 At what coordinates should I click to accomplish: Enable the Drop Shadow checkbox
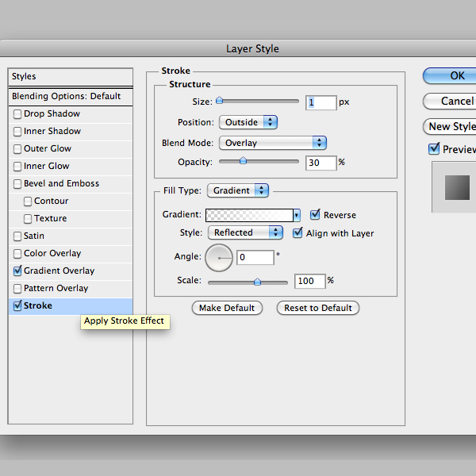tap(17, 114)
